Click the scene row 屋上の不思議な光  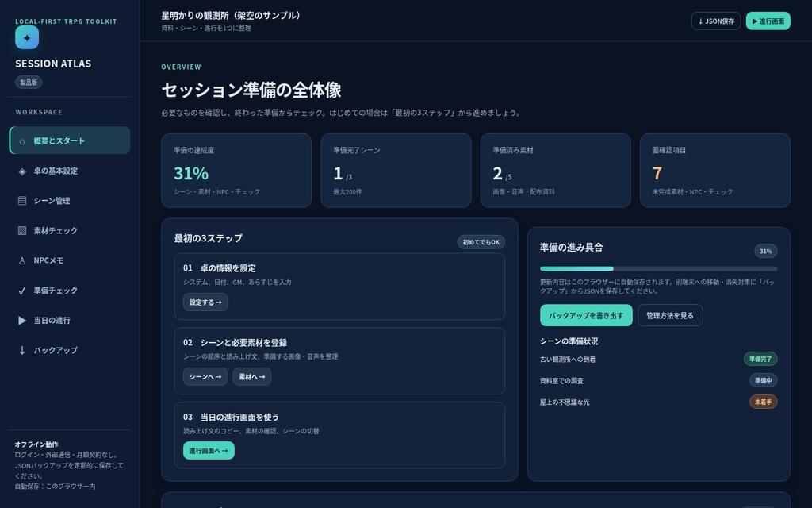click(x=659, y=402)
